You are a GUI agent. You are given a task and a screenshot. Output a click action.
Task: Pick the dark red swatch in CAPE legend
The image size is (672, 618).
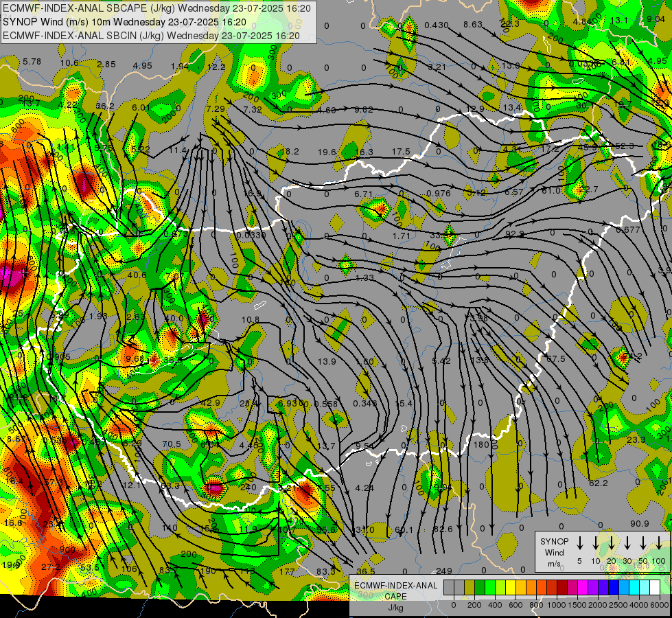coord(562,587)
